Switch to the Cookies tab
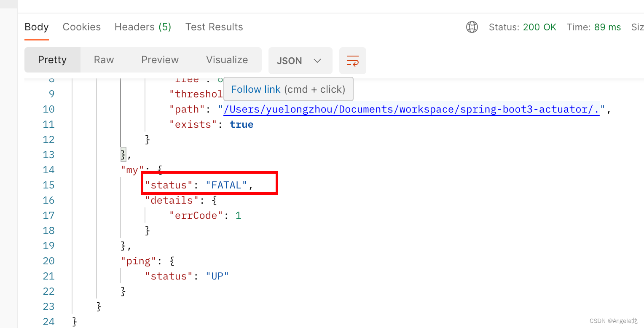Viewport: 644px width, 328px height. [81, 27]
